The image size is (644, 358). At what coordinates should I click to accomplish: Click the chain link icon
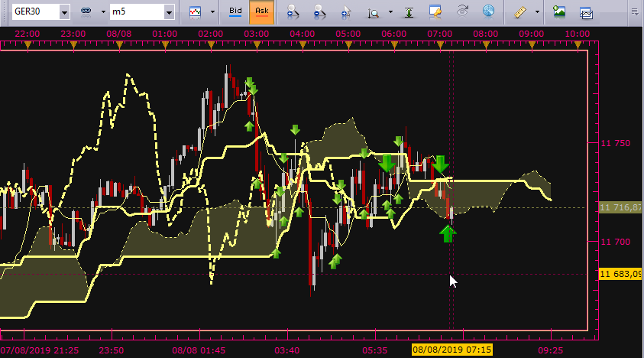(x=86, y=12)
